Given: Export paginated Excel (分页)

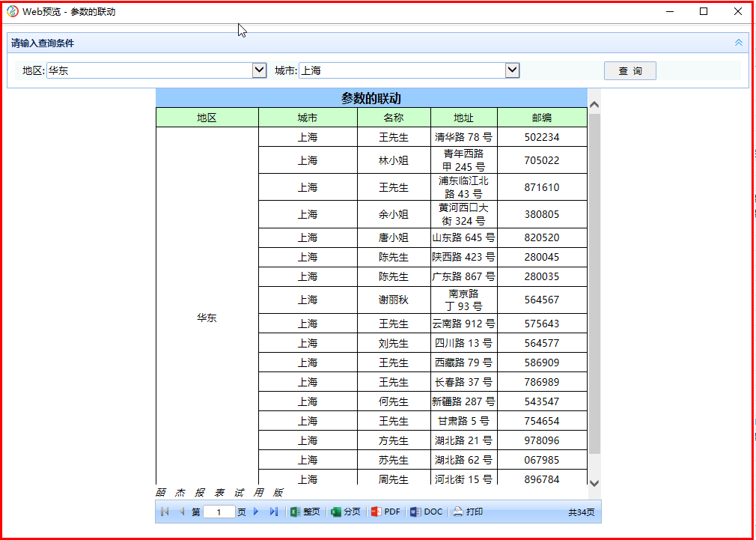Looking at the screenshot, I should point(346,512).
